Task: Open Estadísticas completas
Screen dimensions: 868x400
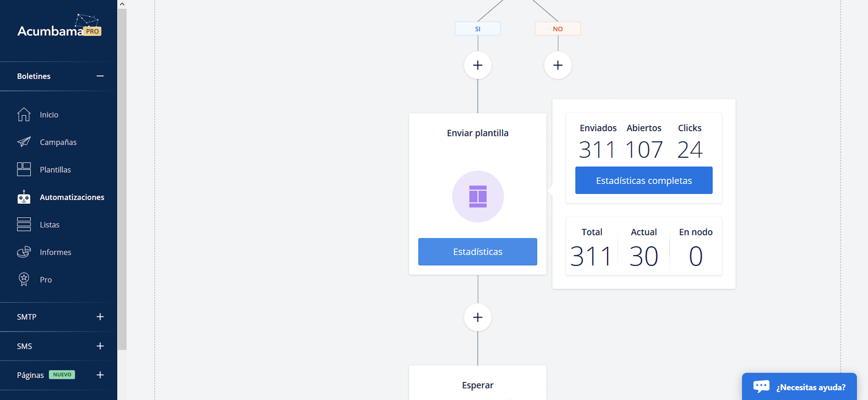Action: click(x=643, y=181)
